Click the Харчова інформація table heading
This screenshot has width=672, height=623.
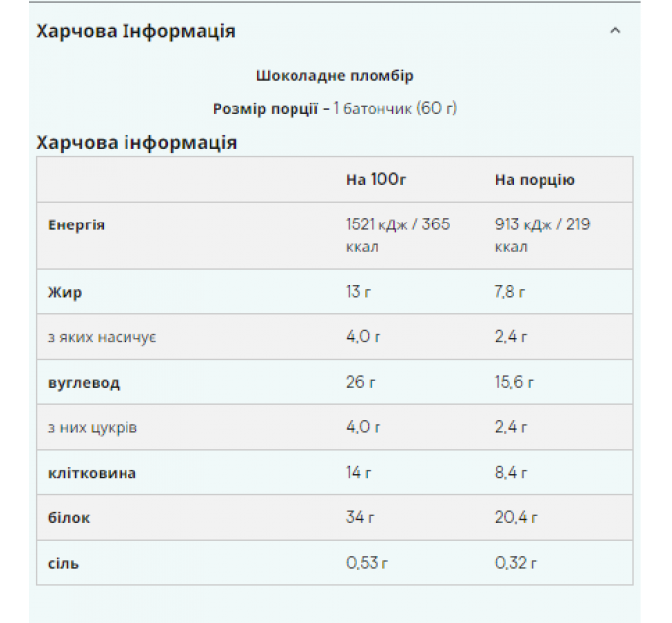coord(136,142)
